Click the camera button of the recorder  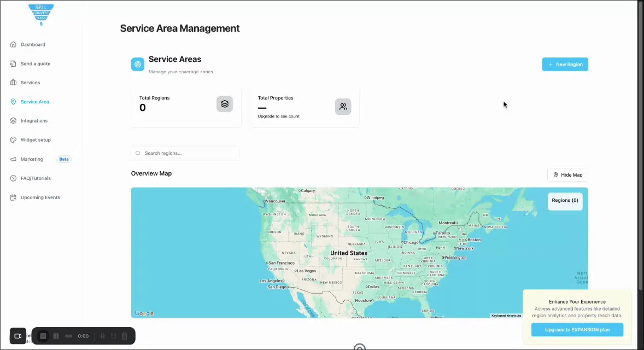coord(18,336)
